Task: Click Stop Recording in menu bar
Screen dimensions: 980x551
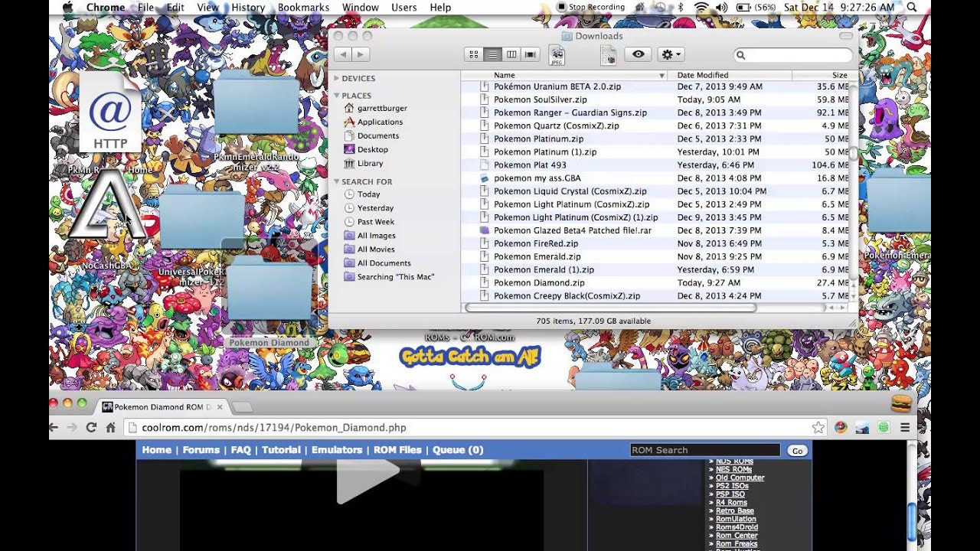Action: 591,7
